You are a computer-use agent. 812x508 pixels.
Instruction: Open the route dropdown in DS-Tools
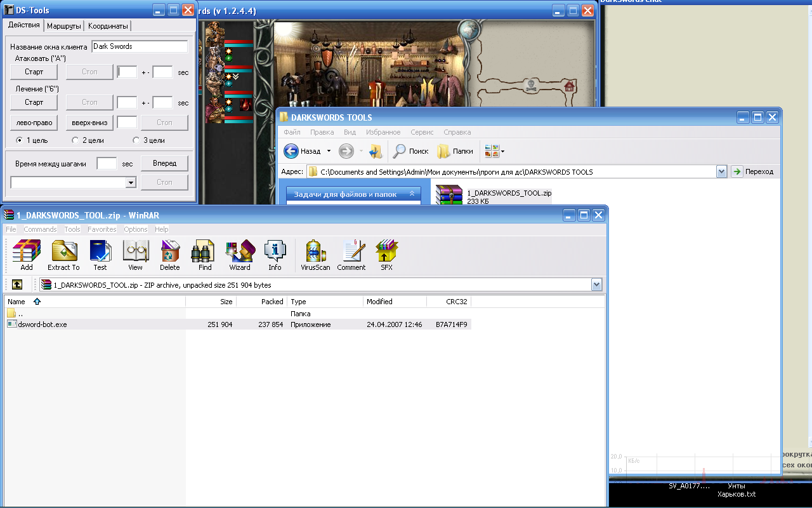click(131, 183)
